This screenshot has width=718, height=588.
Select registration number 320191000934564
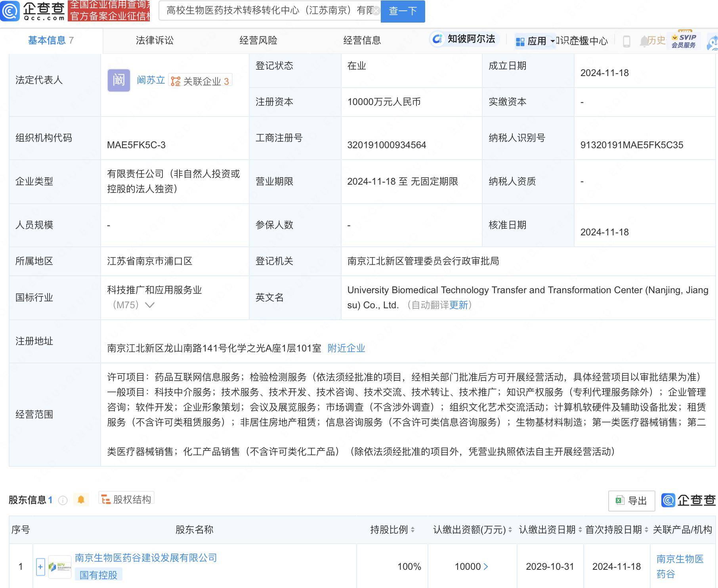387,145
